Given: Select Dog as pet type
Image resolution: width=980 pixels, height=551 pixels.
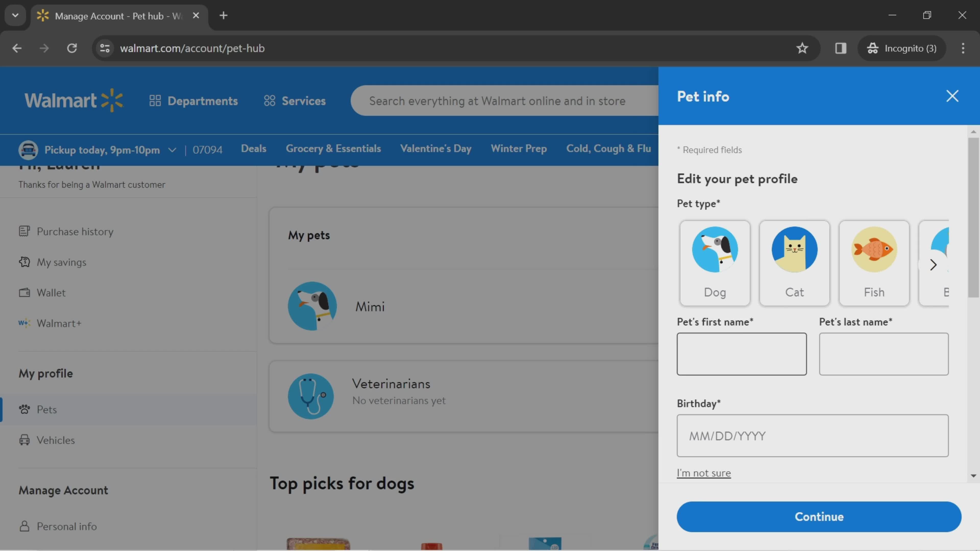Looking at the screenshot, I should 715,263.
